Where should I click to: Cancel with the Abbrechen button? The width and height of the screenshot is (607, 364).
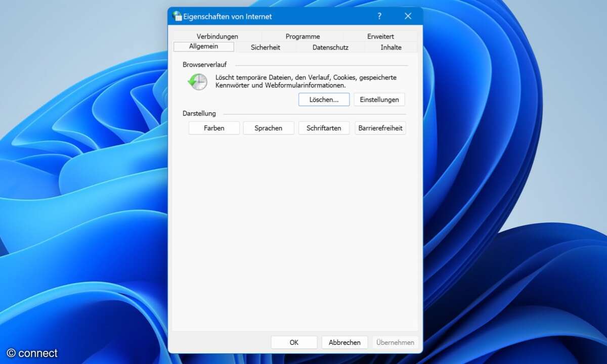(x=344, y=342)
